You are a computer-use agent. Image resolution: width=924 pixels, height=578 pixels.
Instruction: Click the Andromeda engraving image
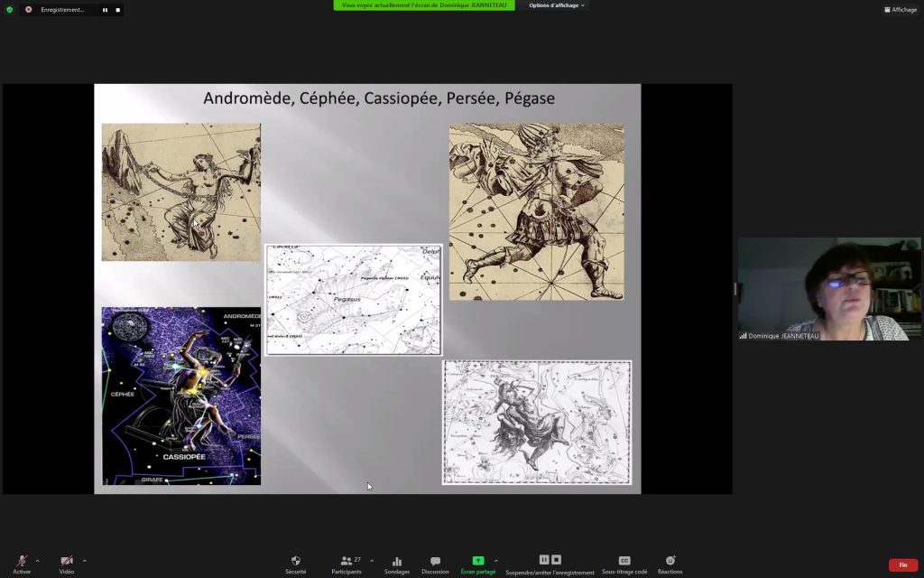pyautogui.click(x=180, y=191)
